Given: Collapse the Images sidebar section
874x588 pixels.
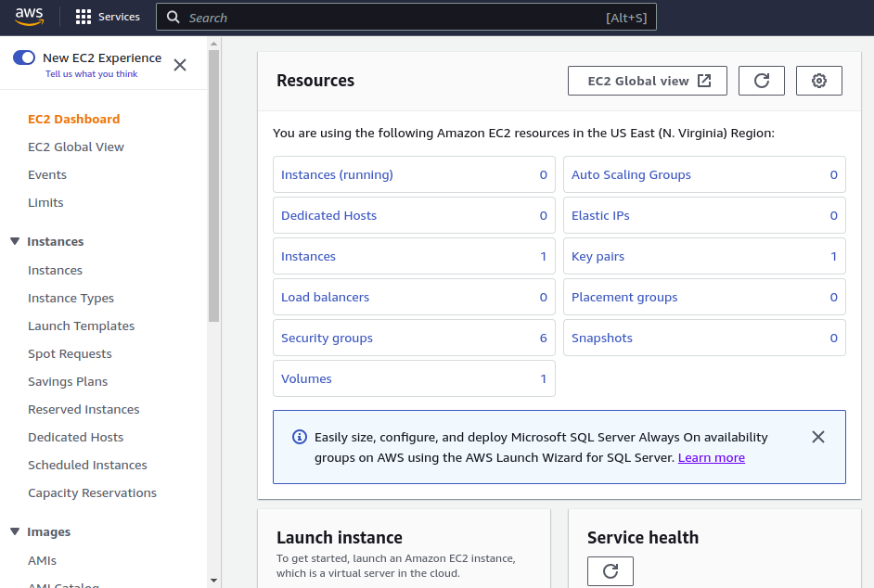Looking at the screenshot, I should pos(15,531).
